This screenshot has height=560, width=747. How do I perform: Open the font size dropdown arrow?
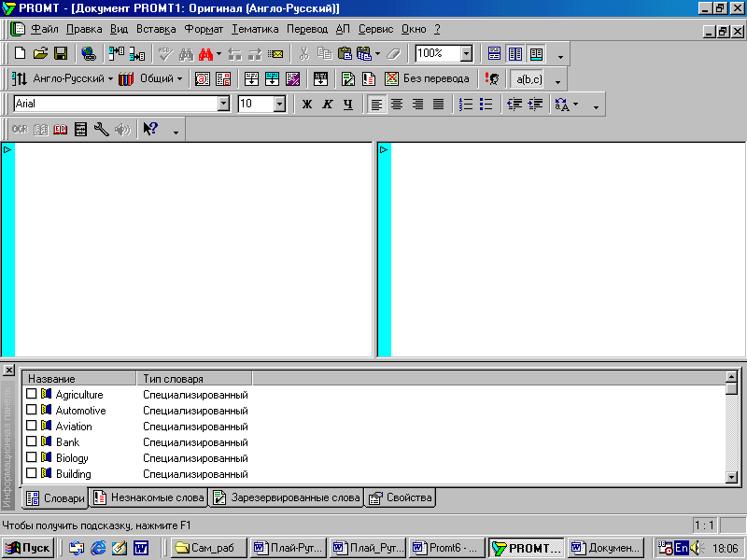coord(279,104)
